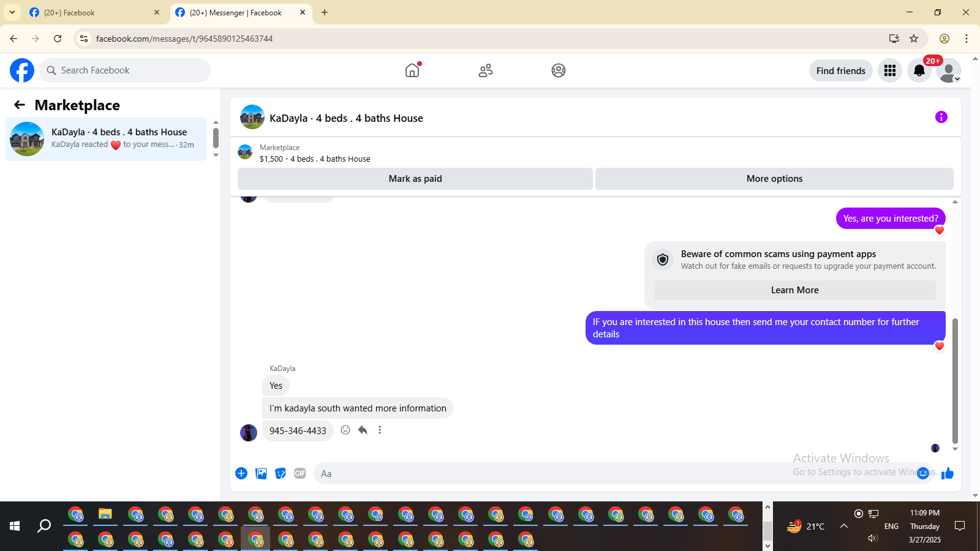The width and height of the screenshot is (980, 551).
Task: Open a new browser tab
Action: point(325,12)
